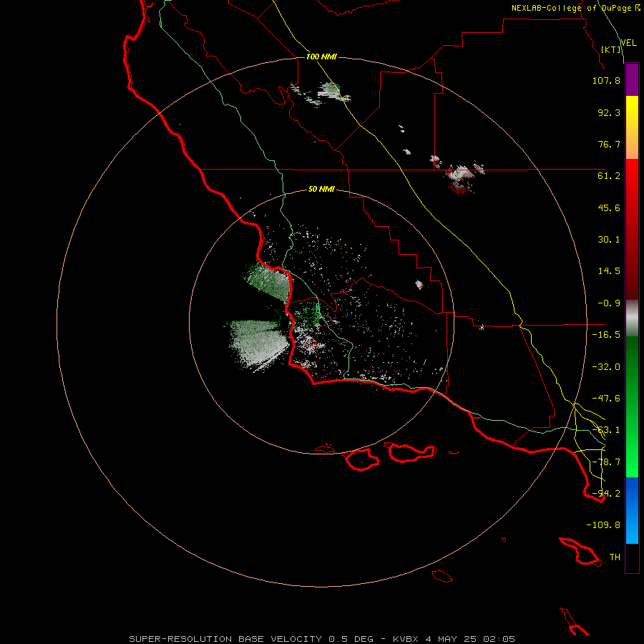Click the 100 NMI range ring label
Screen dimensions: 644x644
(x=321, y=57)
